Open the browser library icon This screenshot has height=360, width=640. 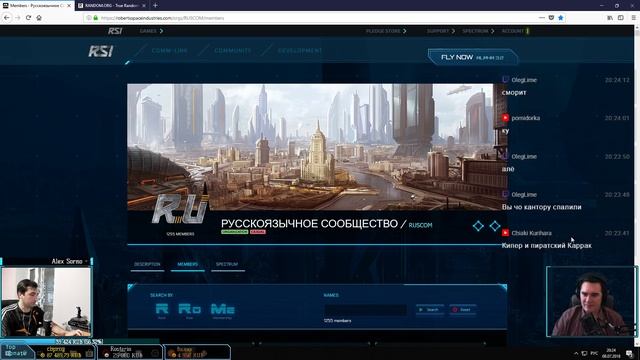click(x=610, y=18)
